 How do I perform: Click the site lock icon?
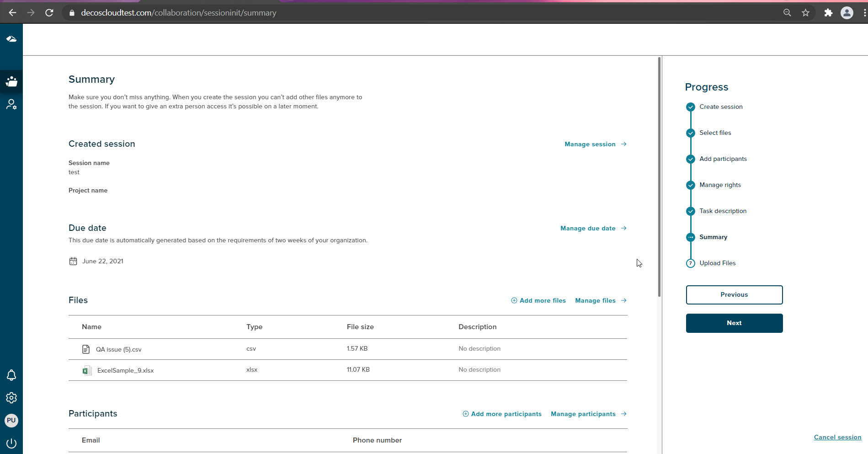pyautogui.click(x=72, y=13)
